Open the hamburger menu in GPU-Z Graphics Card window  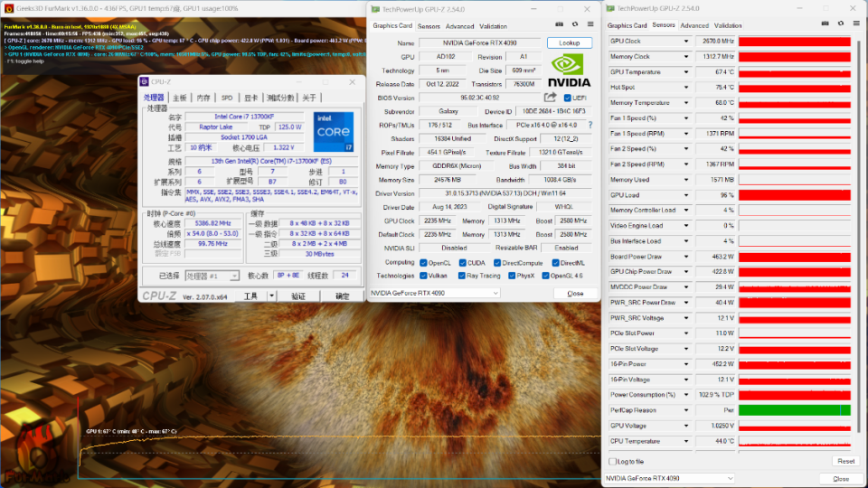pos(590,24)
